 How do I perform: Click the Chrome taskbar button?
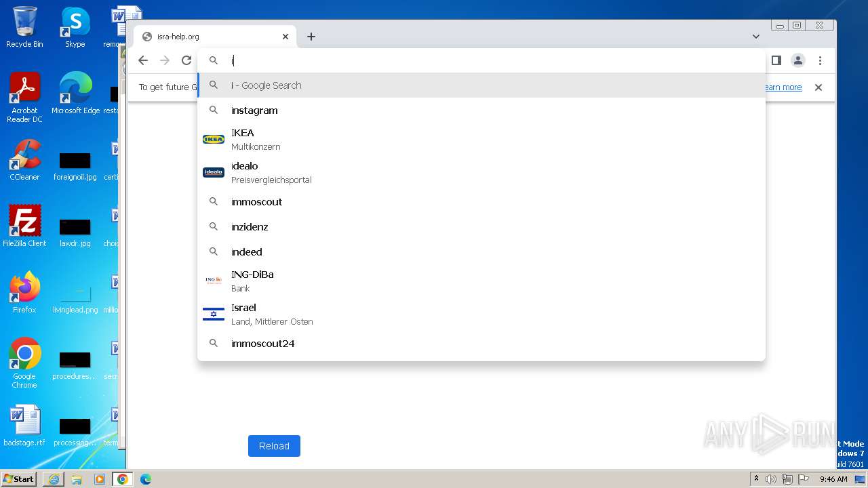click(123, 479)
